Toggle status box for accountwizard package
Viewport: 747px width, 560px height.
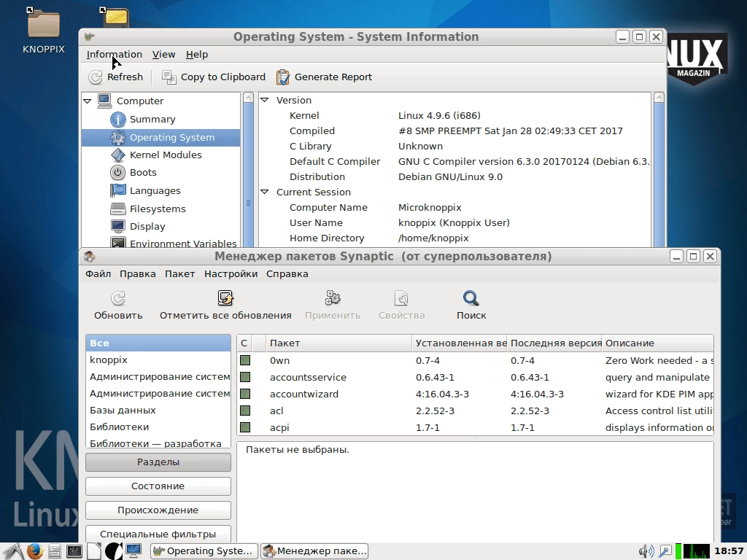[245, 394]
